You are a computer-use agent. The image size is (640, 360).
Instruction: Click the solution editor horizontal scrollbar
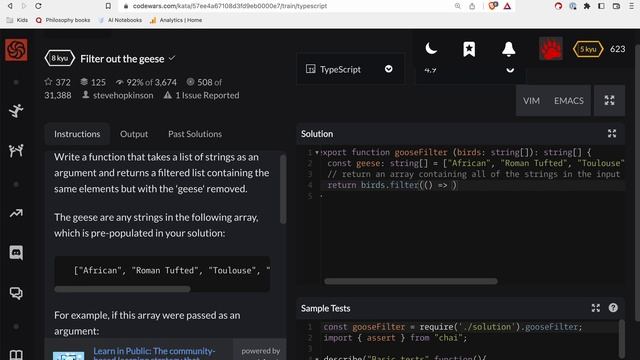pos(411,281)
